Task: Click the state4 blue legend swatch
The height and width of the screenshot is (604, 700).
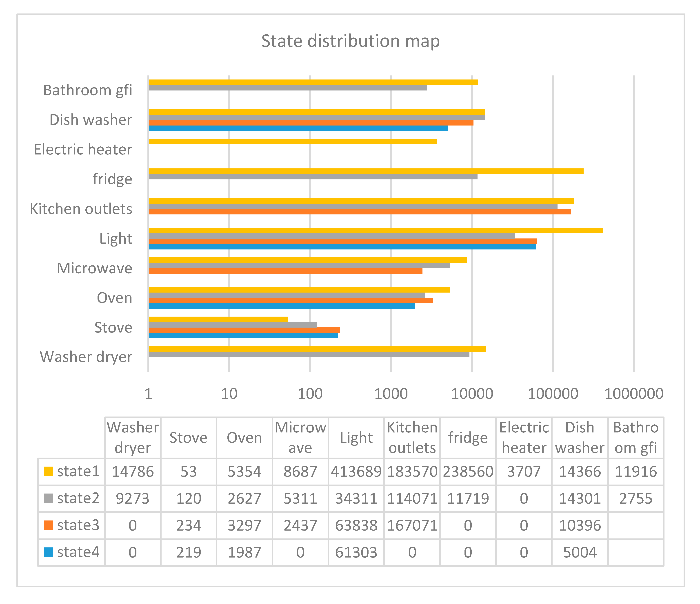Action: pos(49,552)
